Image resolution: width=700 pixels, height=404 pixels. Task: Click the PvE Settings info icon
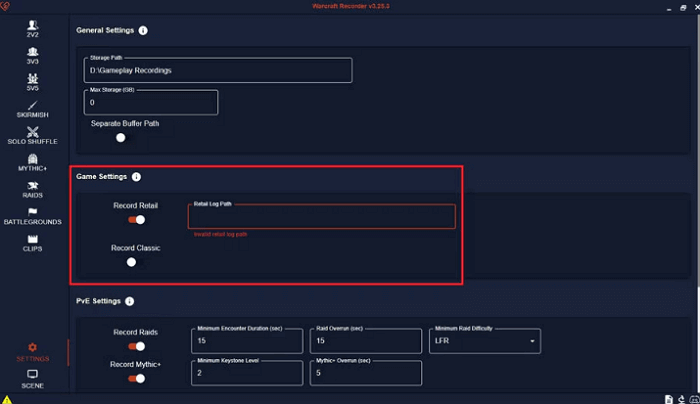(x=129, y=301)
